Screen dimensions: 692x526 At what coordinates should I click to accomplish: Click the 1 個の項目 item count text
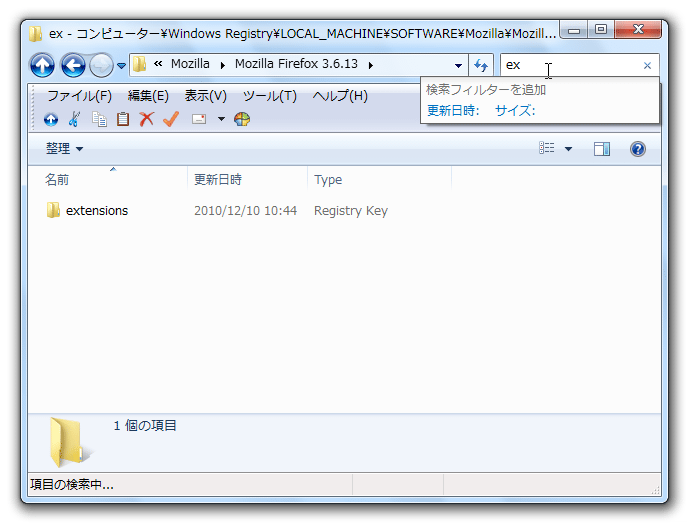[145, 425]
